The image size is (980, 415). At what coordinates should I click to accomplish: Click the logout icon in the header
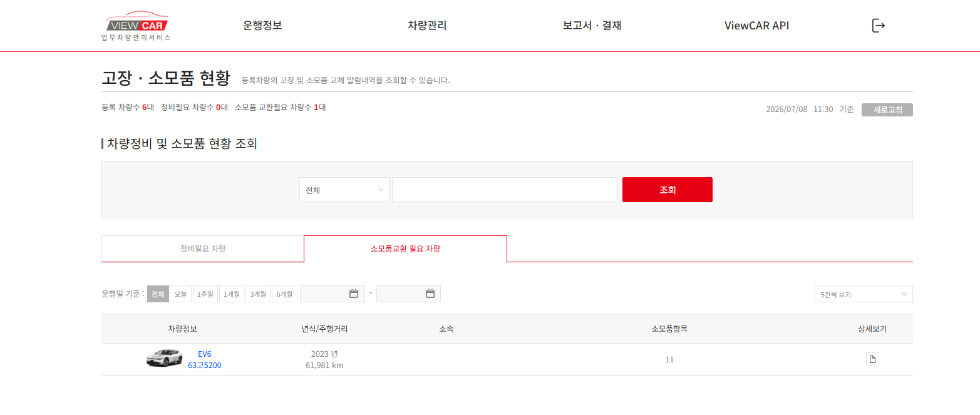(879, 26)
